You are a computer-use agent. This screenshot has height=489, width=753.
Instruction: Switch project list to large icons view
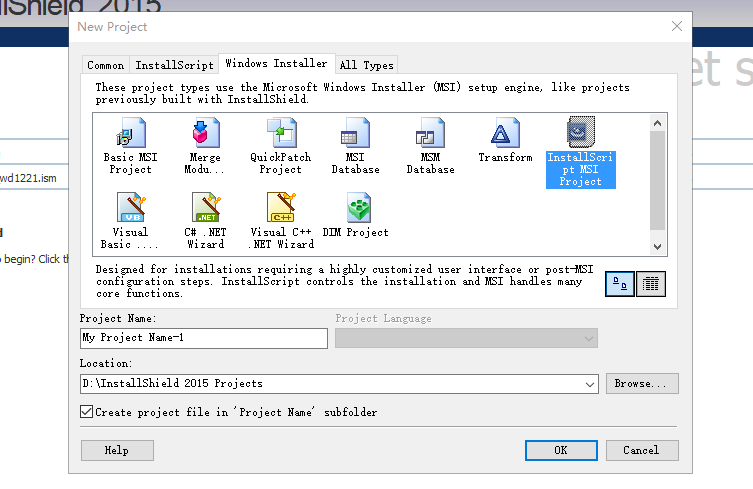619,284
